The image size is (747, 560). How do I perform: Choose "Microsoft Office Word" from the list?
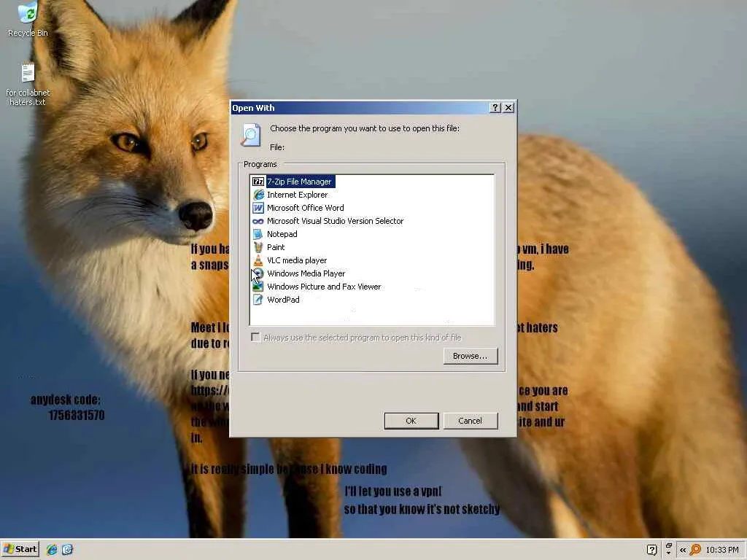(x=306, y=208)
